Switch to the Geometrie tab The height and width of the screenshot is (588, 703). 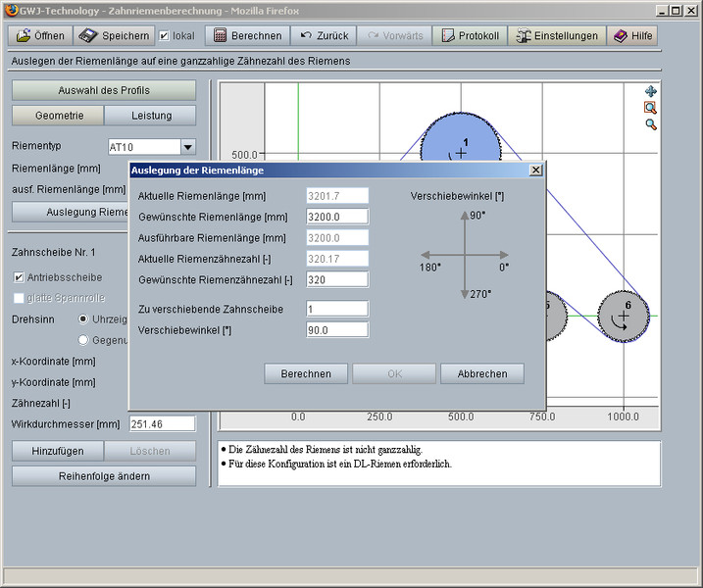(x=58, y=116)
